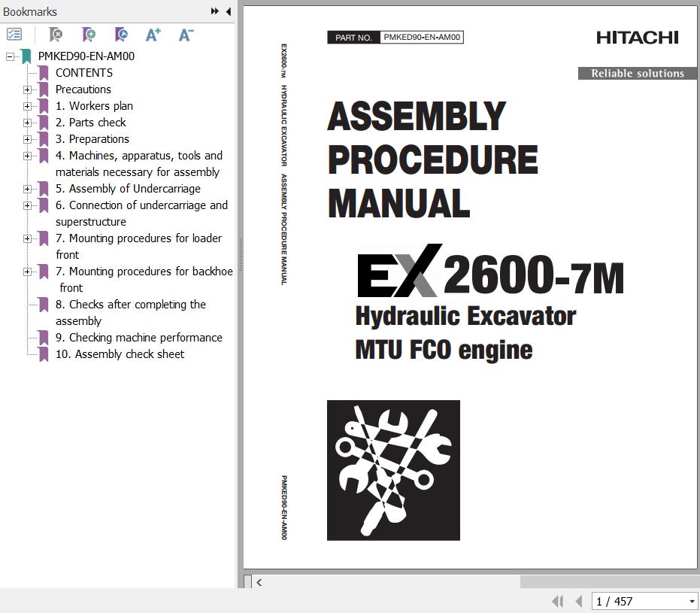
Task: Increase bookmark text size with A+ icon
Action: (x=153, y=35)
